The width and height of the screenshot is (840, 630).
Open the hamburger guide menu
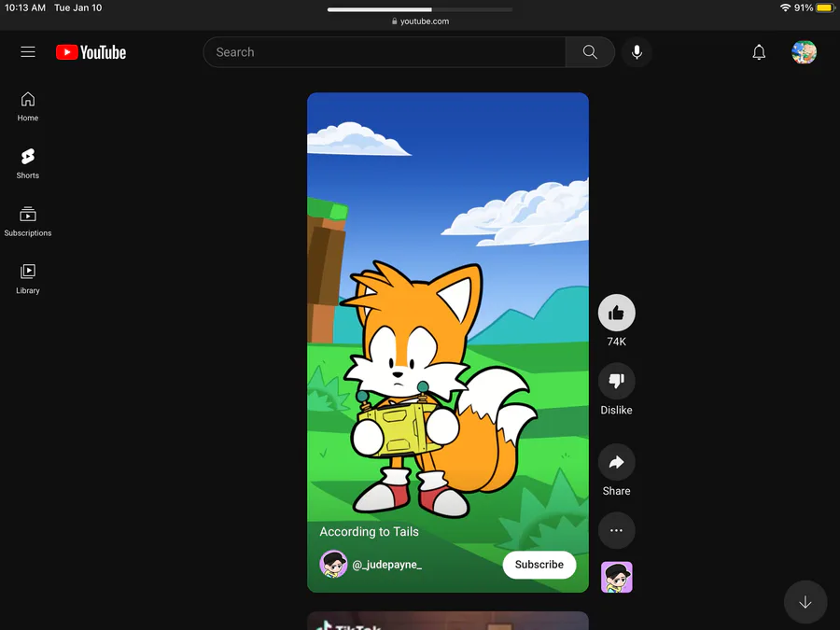point(28,52)
